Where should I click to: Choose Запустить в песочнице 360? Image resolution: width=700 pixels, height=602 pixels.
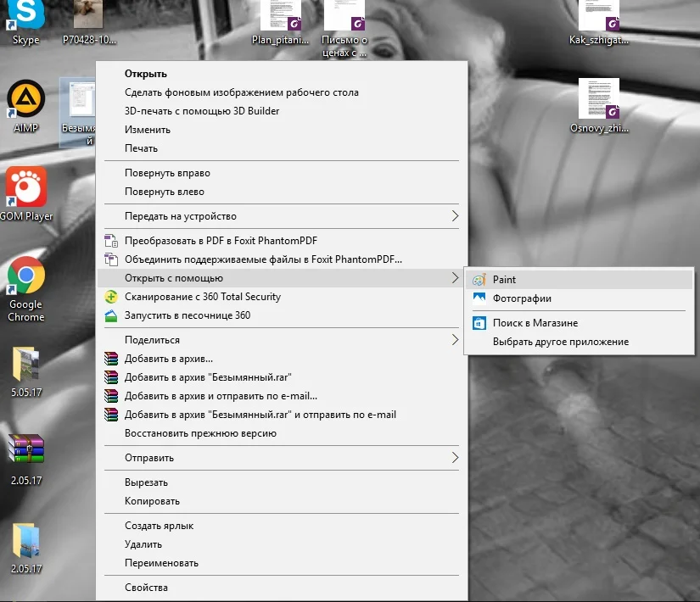[x=282, y=315]
